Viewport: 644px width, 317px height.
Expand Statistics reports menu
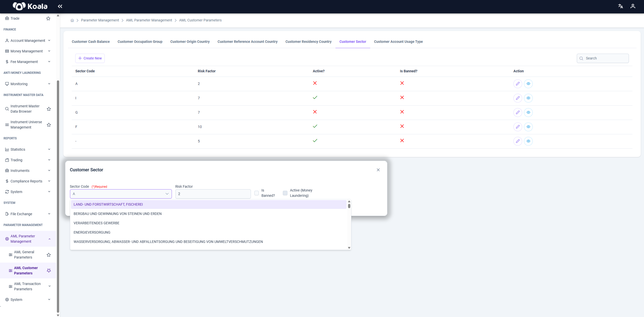[28, 149]
